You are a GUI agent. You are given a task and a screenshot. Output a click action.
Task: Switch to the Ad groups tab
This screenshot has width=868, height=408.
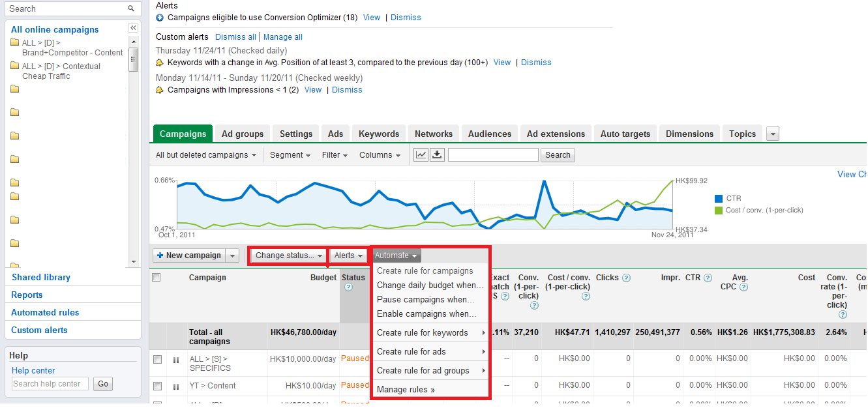click(243, 134)
